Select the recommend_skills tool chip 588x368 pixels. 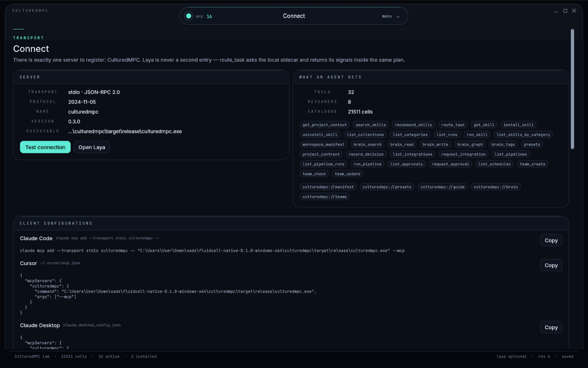[x=414, y=125]
